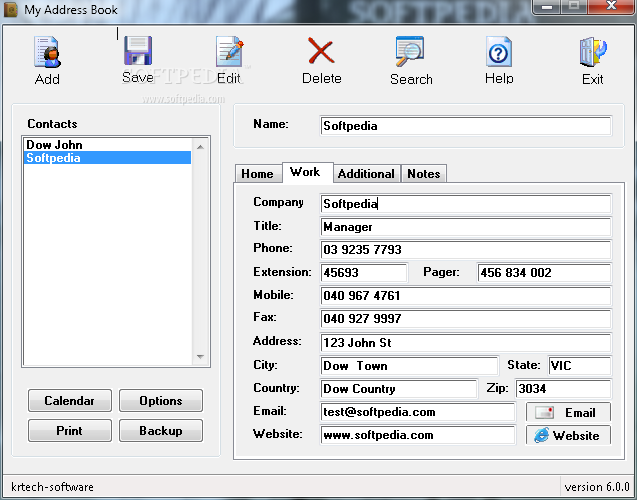Click the Address field
Screen dimensions: 637x500
point(466,343)
